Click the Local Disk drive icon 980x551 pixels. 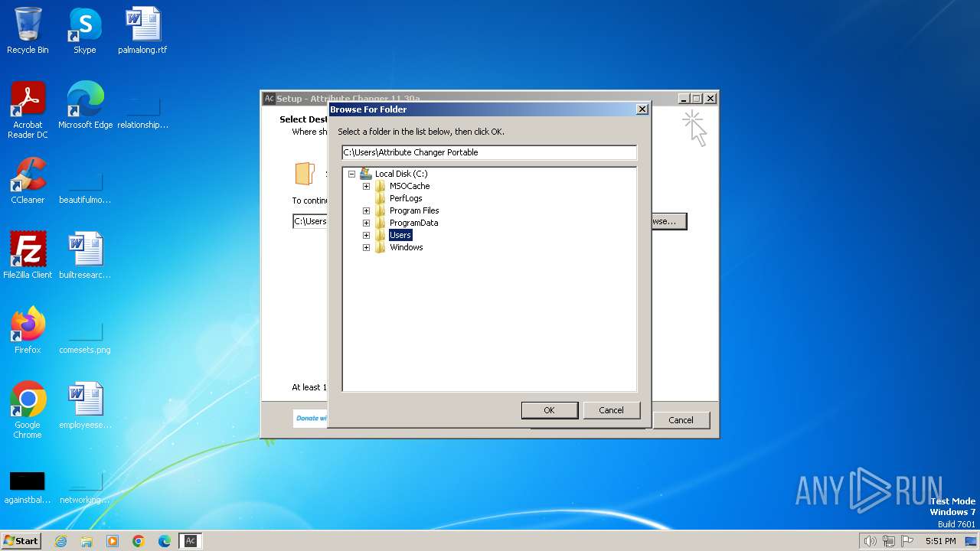(x=365, y=174)
